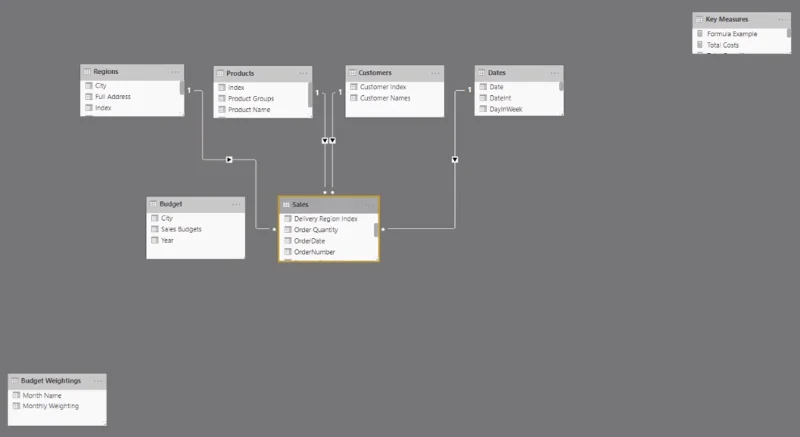Screen dimensions: 800x437
Task: Open the Budget table options ellipsis
Action: click(236, 204)
